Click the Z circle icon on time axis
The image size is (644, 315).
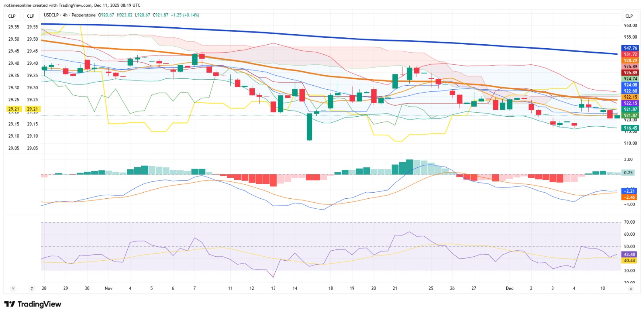pos(32,288)
